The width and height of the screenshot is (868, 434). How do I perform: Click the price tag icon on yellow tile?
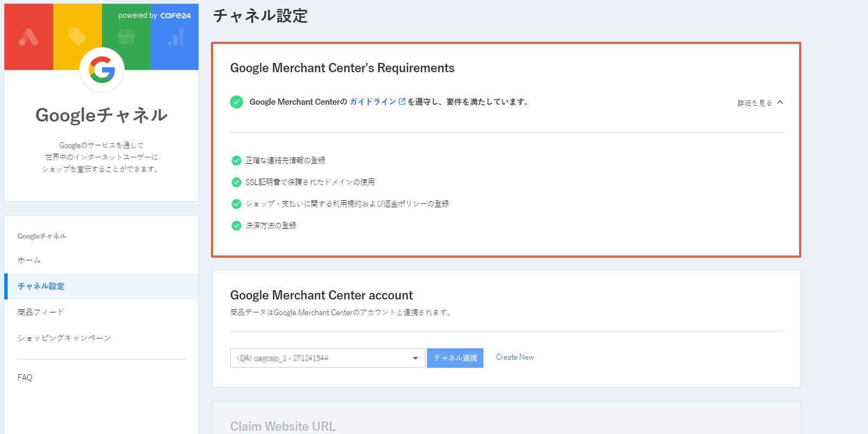point(78,37)
